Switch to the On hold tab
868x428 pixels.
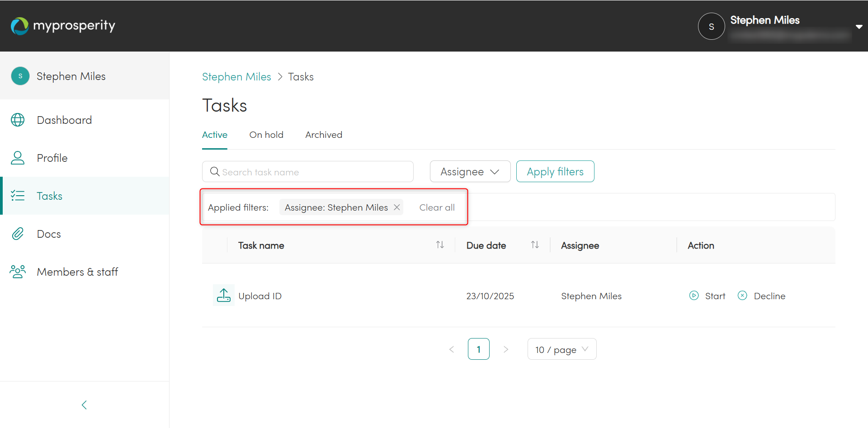click(x=266, y=135)
